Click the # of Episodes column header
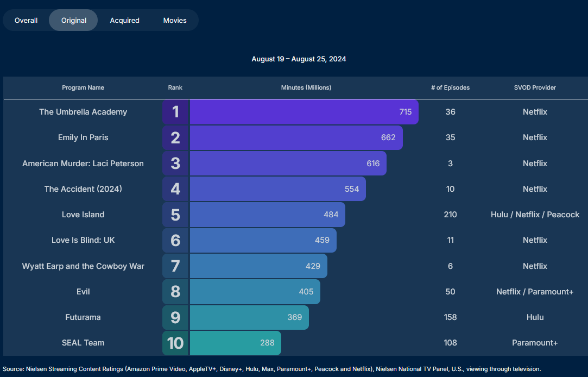Image resolution: width=588 pixels, height=377 pixels. click(450, 87)
